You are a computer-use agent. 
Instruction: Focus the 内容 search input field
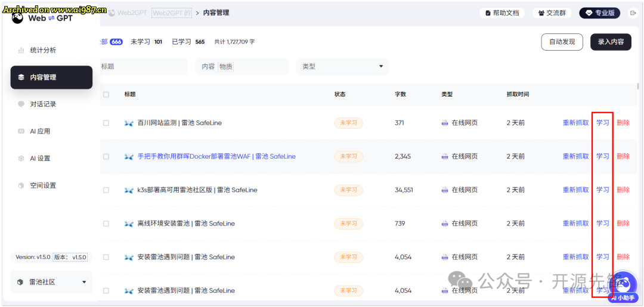241,67
